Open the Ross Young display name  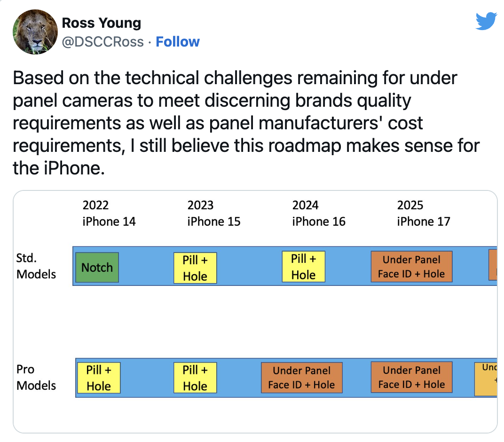[101, 23]
